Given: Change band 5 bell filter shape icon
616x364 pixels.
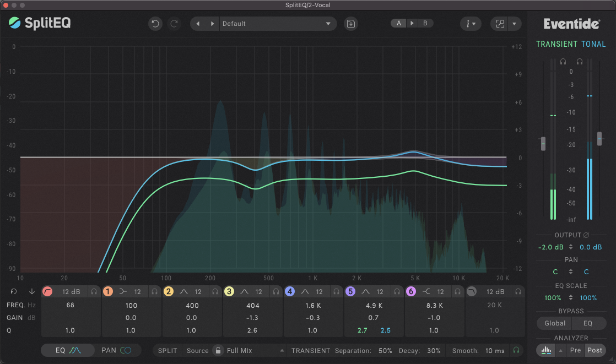Looking at the screenshot, I should coord(365,291).
